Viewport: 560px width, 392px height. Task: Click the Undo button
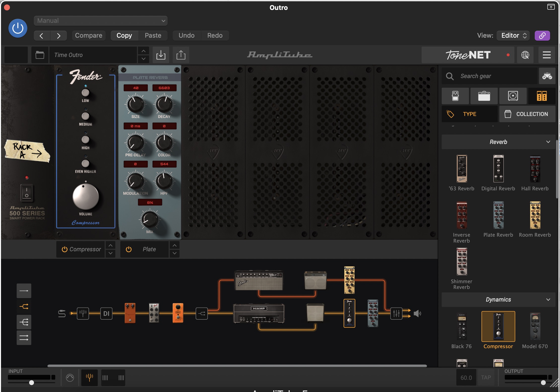pos(187,36)
